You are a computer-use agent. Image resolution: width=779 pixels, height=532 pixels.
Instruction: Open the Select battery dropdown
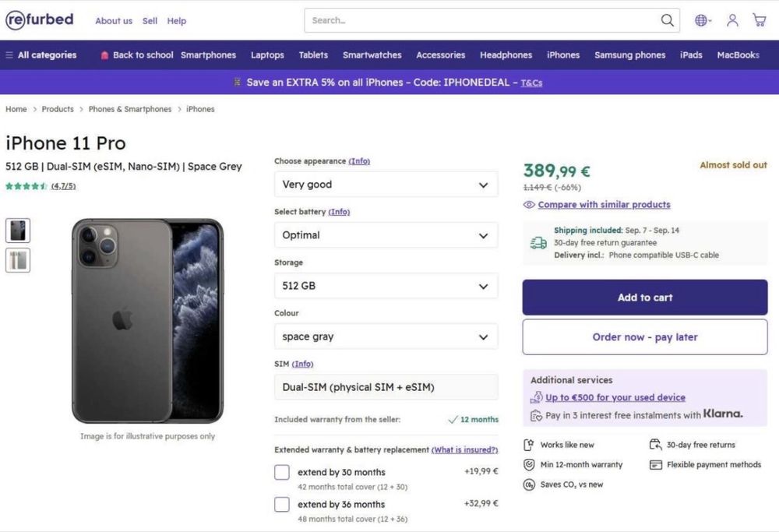click(386, 235)
